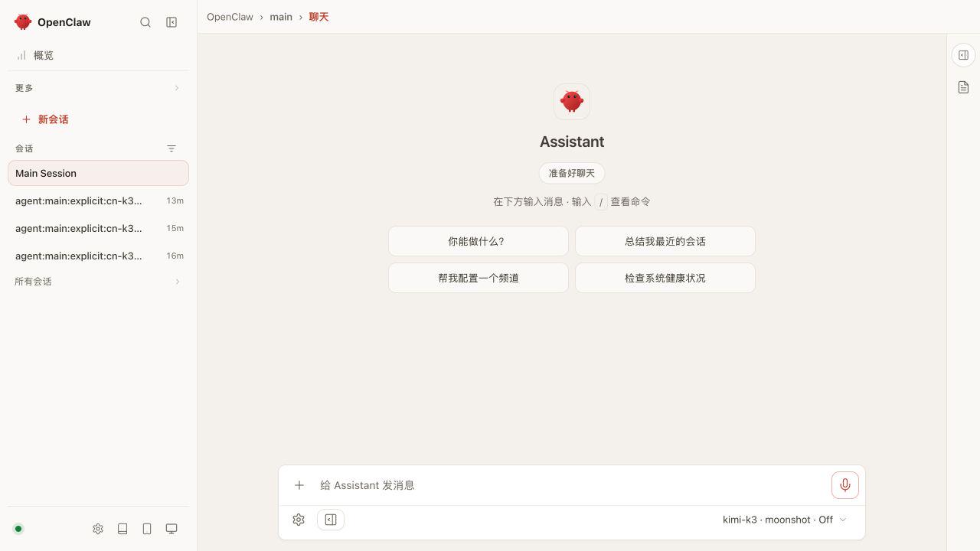Open chat settings gear below the message box
980x551 pixels.
point(299,520)
